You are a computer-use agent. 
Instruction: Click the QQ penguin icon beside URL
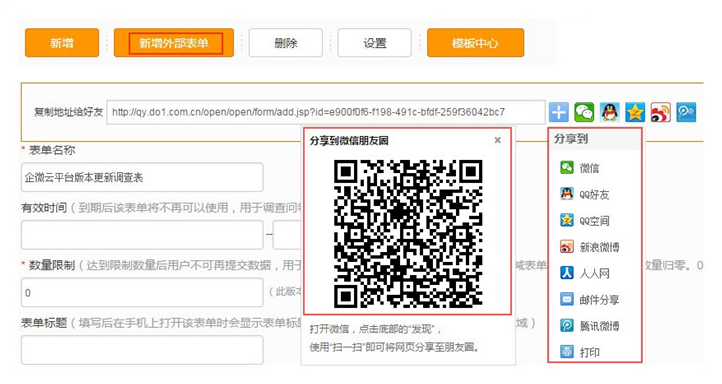(x=610, y=112)
